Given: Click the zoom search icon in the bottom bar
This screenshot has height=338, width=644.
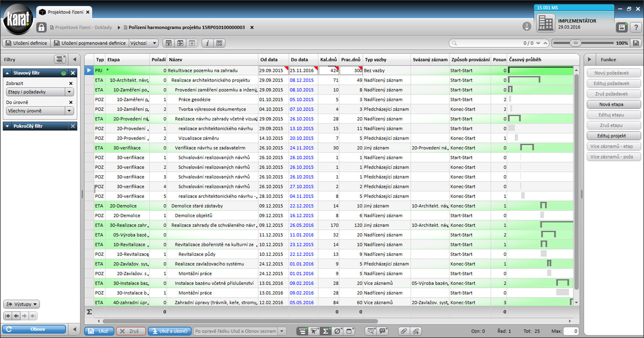Looking at the screenshot, I should [x=370, y=331].
